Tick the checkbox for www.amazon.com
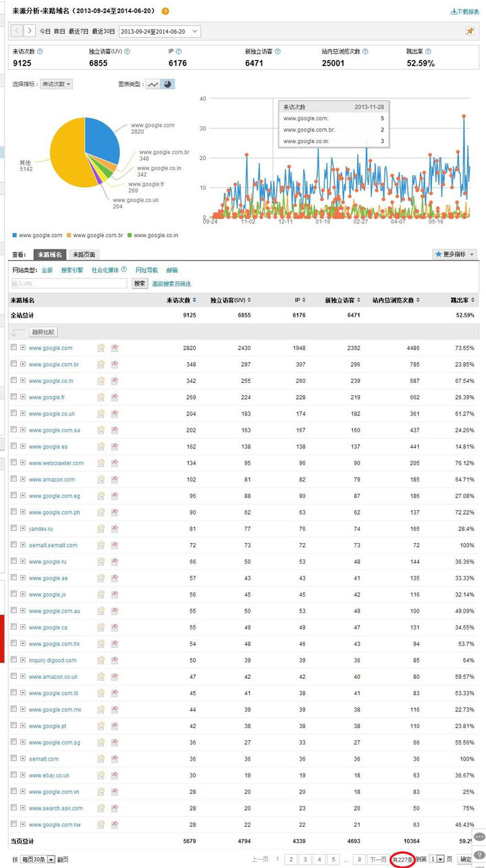 [x=13, y=479]
